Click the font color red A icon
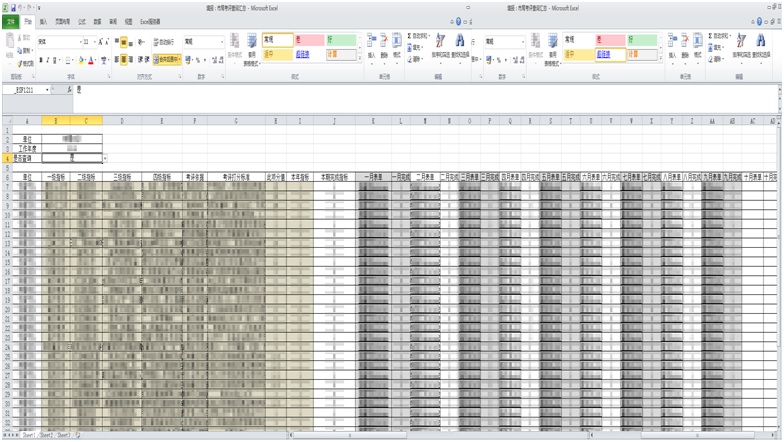 point(92,60)
